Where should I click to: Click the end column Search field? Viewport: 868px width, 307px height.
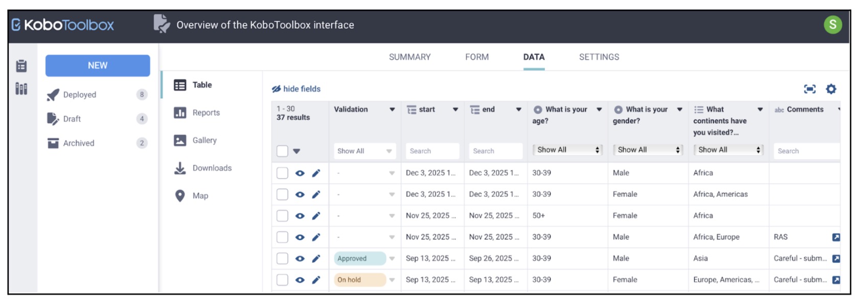[x=496, y=151]
